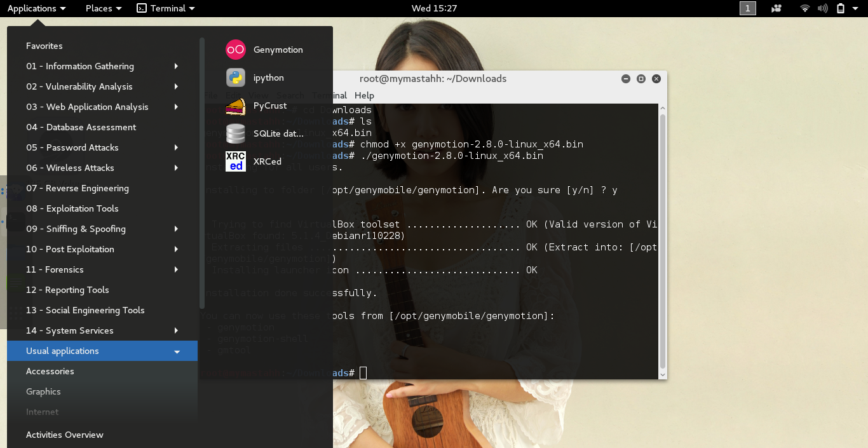Expand the 10 - Post Exploitation arrow
The width and height of the screenshot is (868, 448).
tap(176, 249)
